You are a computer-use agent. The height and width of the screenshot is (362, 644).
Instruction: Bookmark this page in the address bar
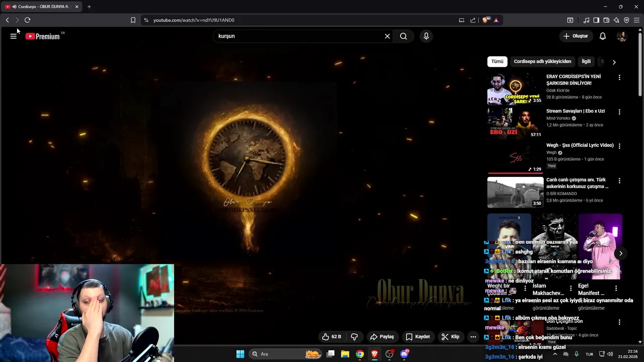click(x=133, y=20)
